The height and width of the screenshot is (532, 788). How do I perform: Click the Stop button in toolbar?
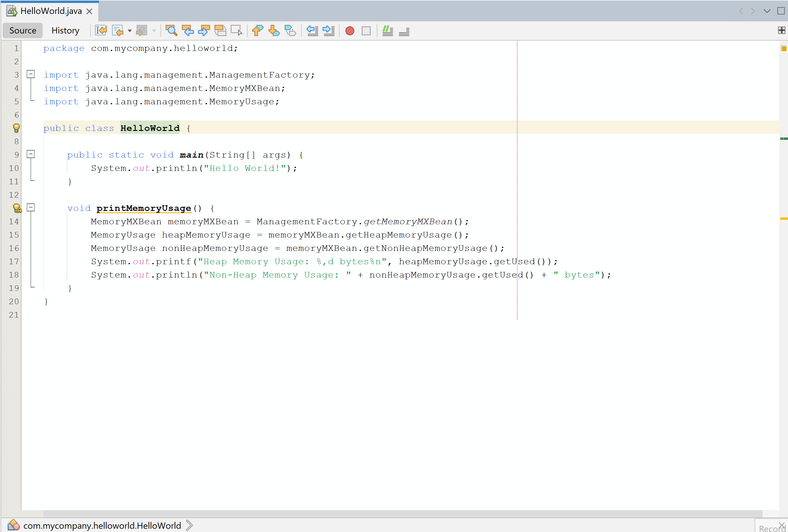tap(366, 30)
